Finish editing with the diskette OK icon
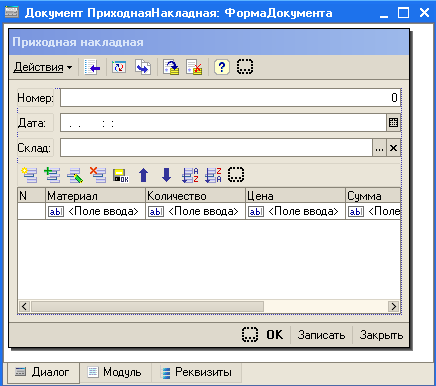This screenshot has height=386, width=436. [120, 175]
